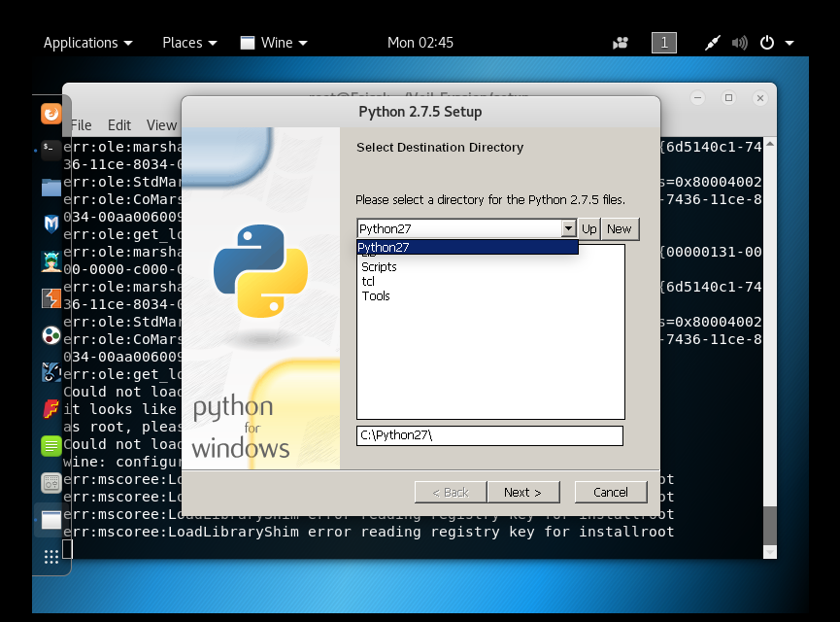Click the volume icon in the top bar
The height and width of the screenshot is (622, 840).
(x=739, y=42)
